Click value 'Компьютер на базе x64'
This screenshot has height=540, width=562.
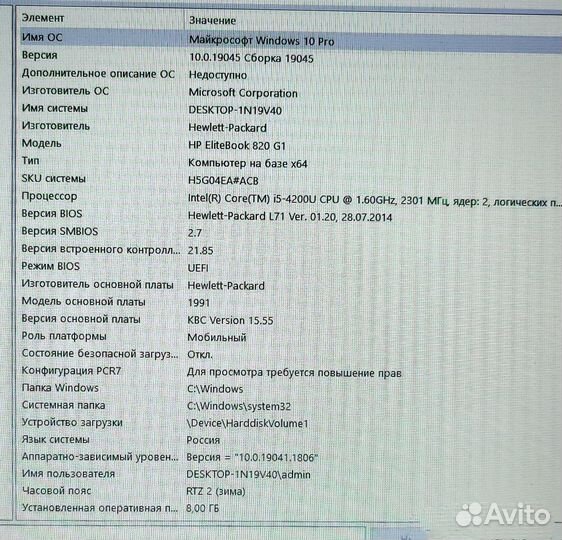click(248, 163)
